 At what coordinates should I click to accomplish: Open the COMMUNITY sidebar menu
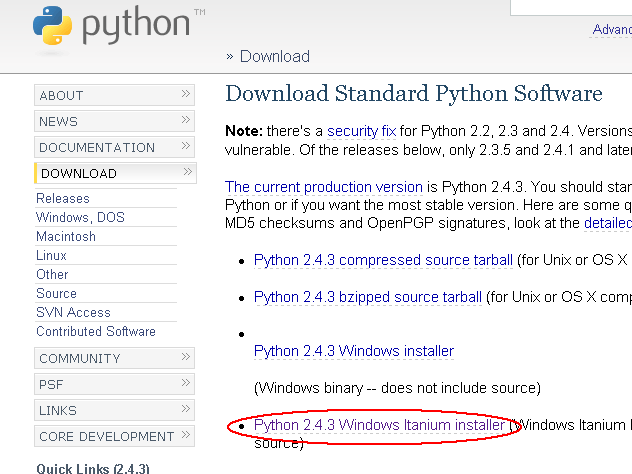(x=80, y=358)
